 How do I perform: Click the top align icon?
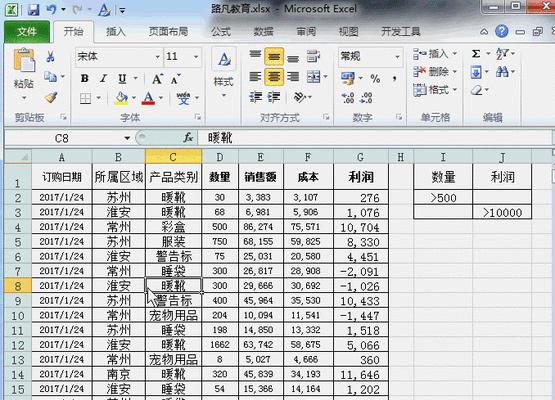pos(255,56)
